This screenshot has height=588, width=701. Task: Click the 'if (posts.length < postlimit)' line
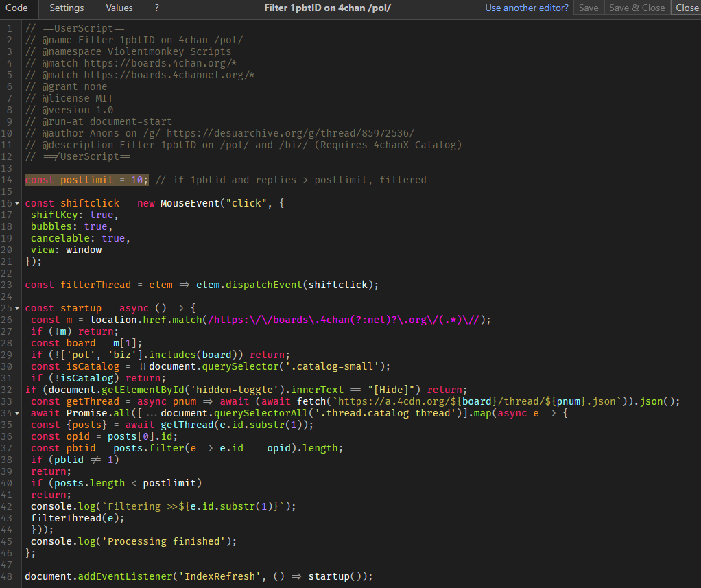click(x=116, y=483)
